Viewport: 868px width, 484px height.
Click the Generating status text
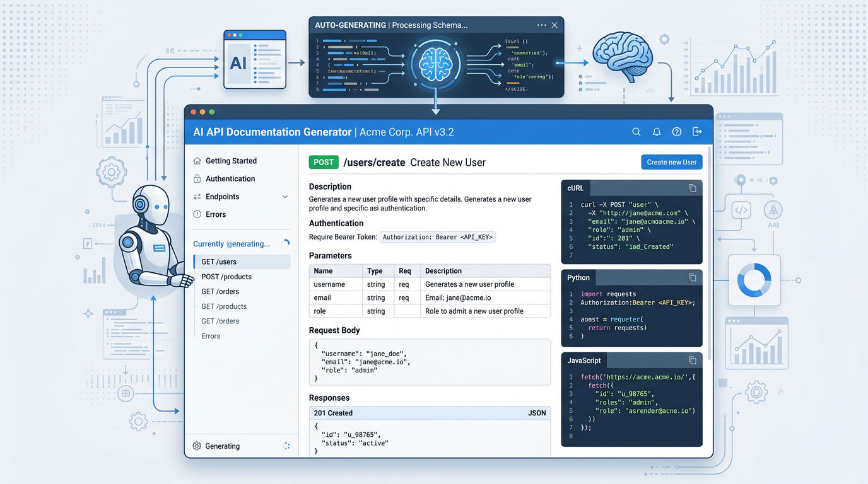point(223,446)
